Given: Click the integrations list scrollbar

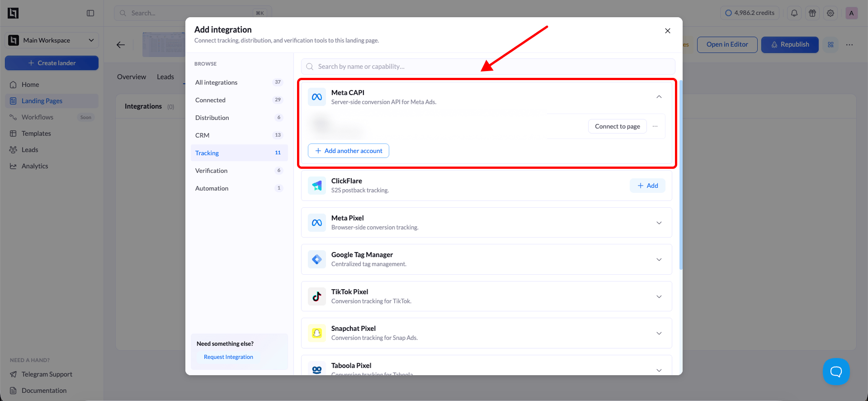Looking at the screenshot, I should click(680, 175).
